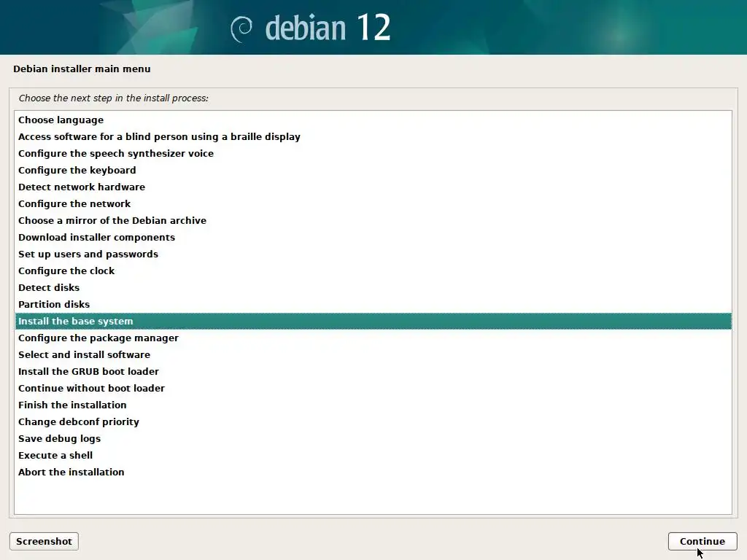Select "Choose language" menu entry
Screen dimensions: 747x560
[373, 120]
